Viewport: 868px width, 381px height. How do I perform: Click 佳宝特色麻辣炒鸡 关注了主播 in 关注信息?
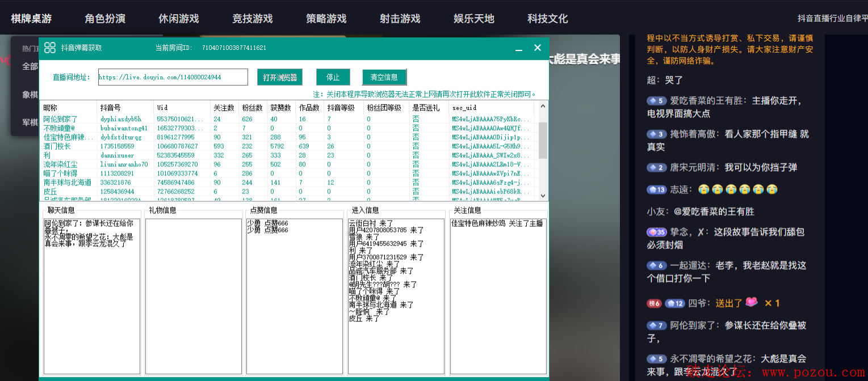(x=497, y=223)
